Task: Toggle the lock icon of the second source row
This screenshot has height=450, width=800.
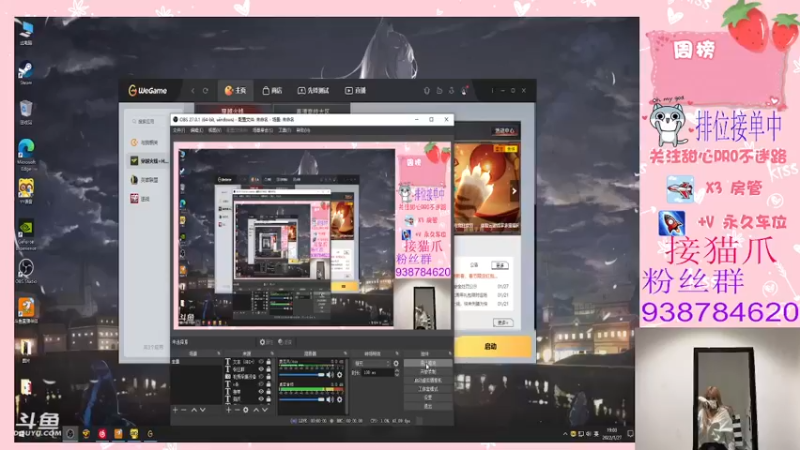Action: (x=268, y=369)
